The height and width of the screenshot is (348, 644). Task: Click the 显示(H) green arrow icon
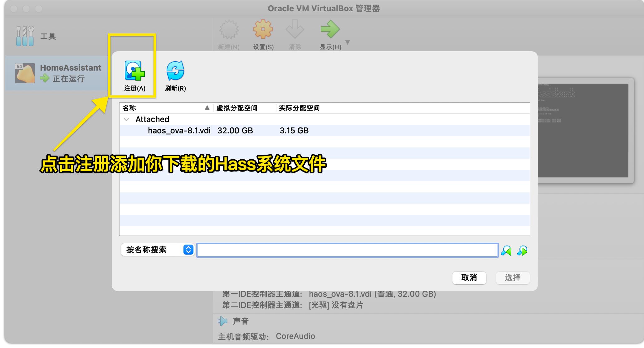330,29
